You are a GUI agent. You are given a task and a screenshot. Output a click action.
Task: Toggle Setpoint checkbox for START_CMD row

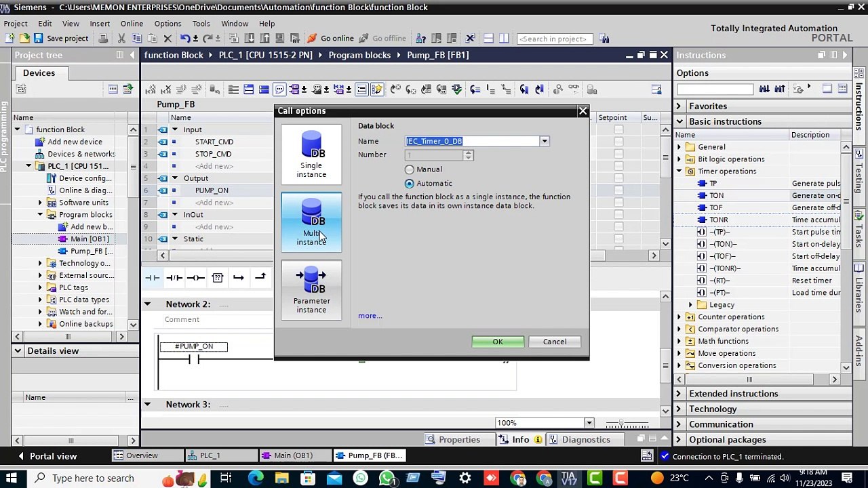pos(618,142)
